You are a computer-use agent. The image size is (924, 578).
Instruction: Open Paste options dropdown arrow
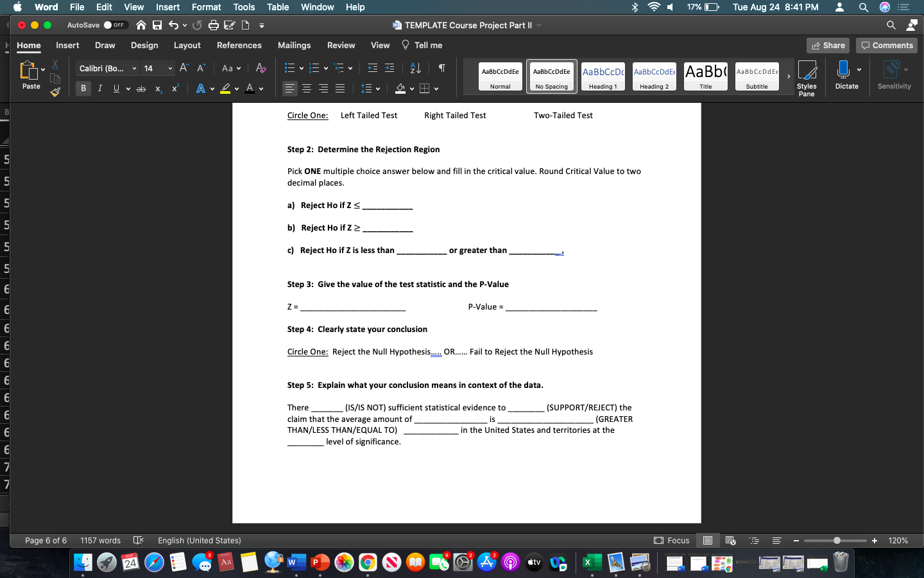(x=43, y=69)
